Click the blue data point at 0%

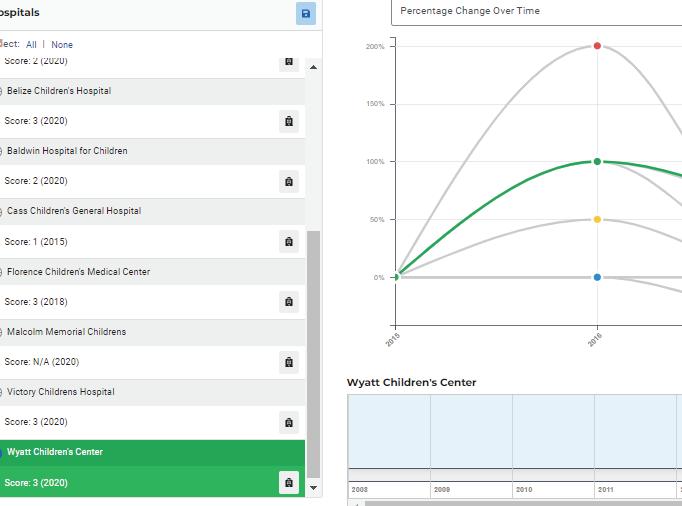click(597, 277)
